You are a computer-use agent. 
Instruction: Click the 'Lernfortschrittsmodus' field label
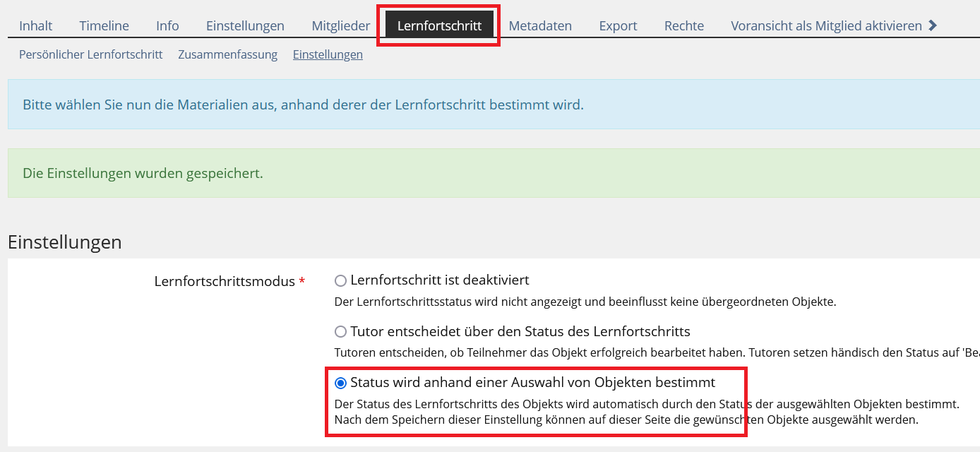point(225,281)
